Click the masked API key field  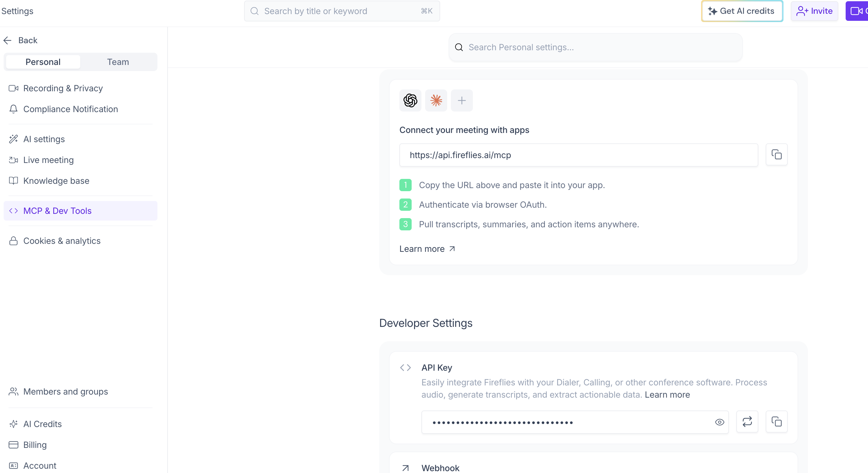pyautogui.click(x=575, y=422)
